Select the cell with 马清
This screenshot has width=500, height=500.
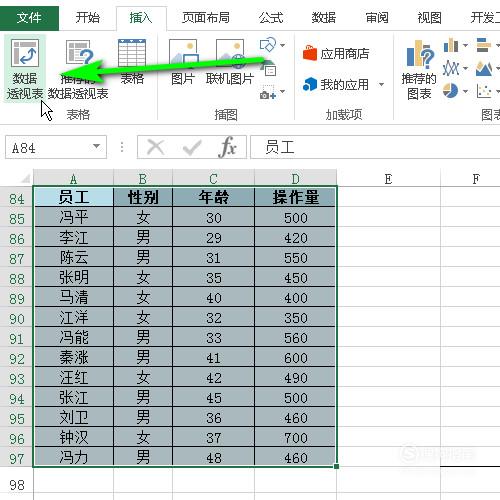[x=74, y=297]
